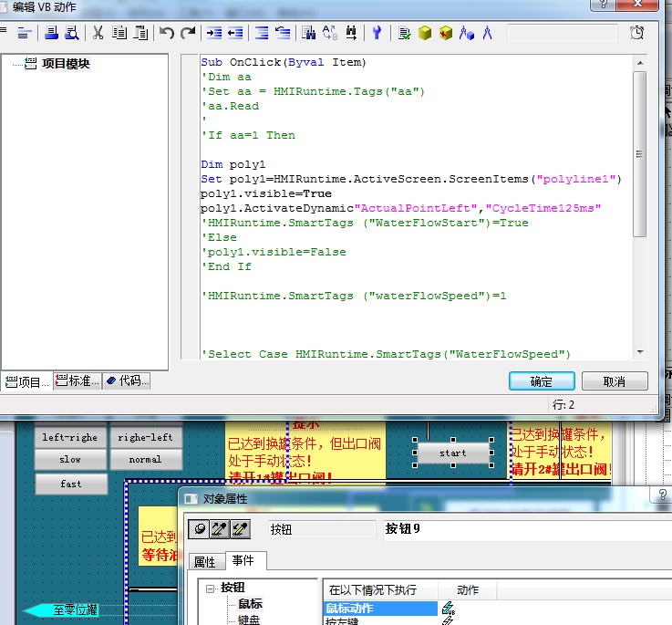Click the 'poly1.visible=True' code line
The image size is (672, 625).
[x=266, y=193]
